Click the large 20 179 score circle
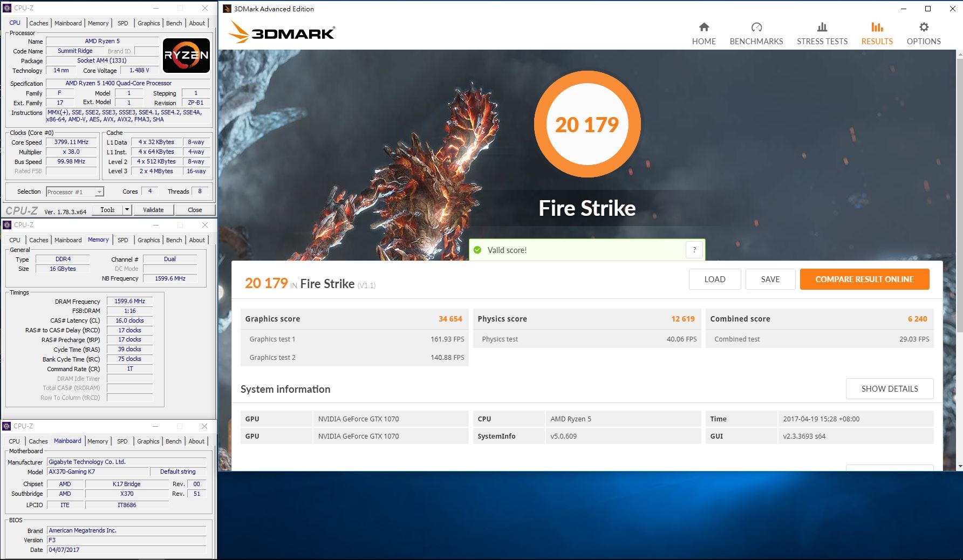This screenshot has height=560, width=963. 587,125
